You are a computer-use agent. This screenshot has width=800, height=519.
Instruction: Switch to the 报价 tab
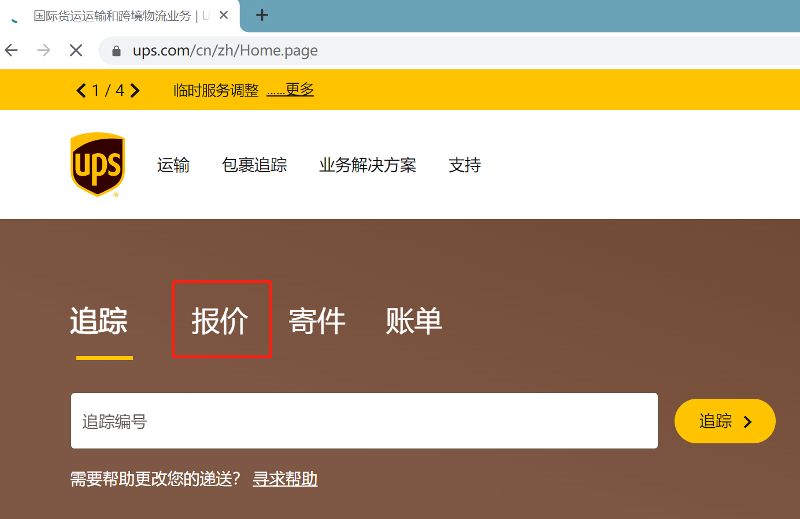(220, 321)
